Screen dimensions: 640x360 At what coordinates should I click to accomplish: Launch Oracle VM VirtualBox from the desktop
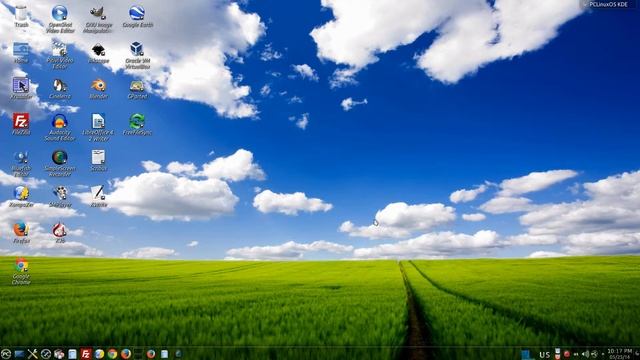pos(137,55)
